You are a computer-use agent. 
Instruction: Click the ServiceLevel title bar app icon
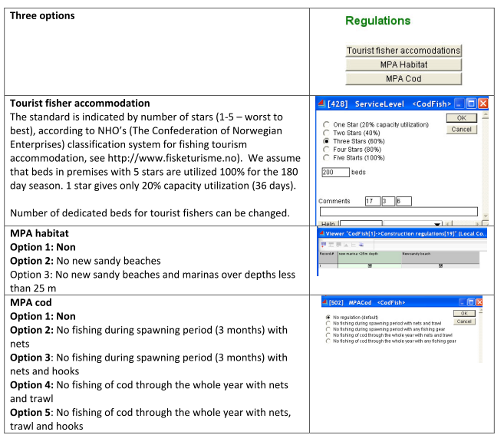point(321,104)
